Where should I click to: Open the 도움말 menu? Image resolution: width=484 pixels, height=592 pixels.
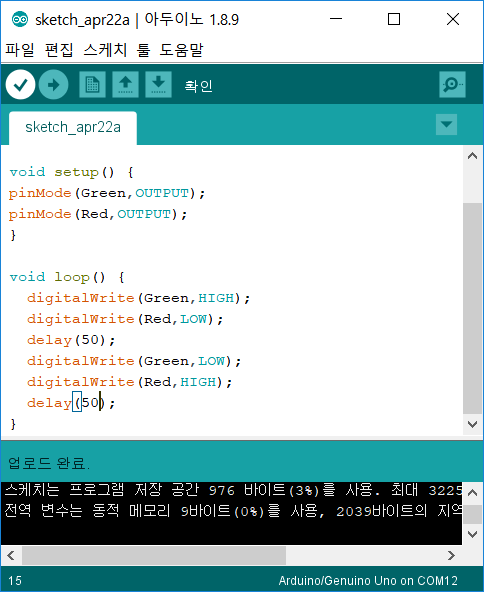(x=182, y=50)
